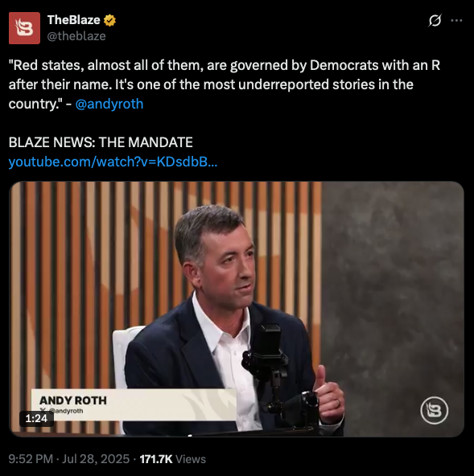Follow the youtube.com/watch link
474x476 pixels.
tap(113, 162)
